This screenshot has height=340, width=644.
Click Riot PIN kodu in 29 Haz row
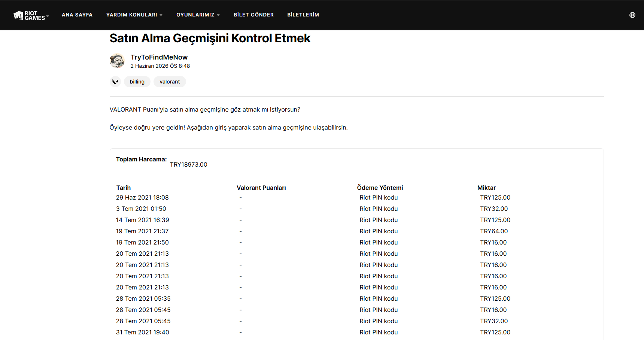pos(379,198)
